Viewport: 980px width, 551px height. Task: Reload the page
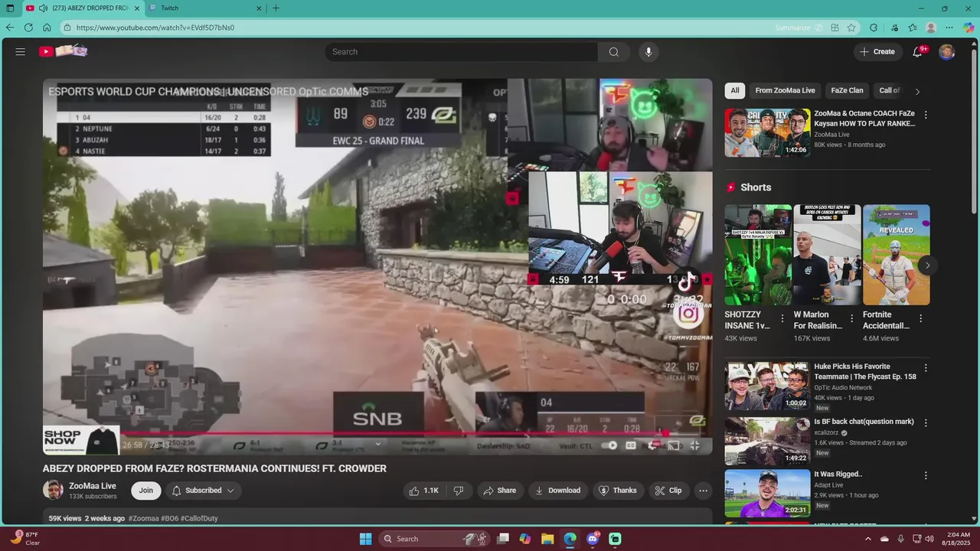[28, 28]
